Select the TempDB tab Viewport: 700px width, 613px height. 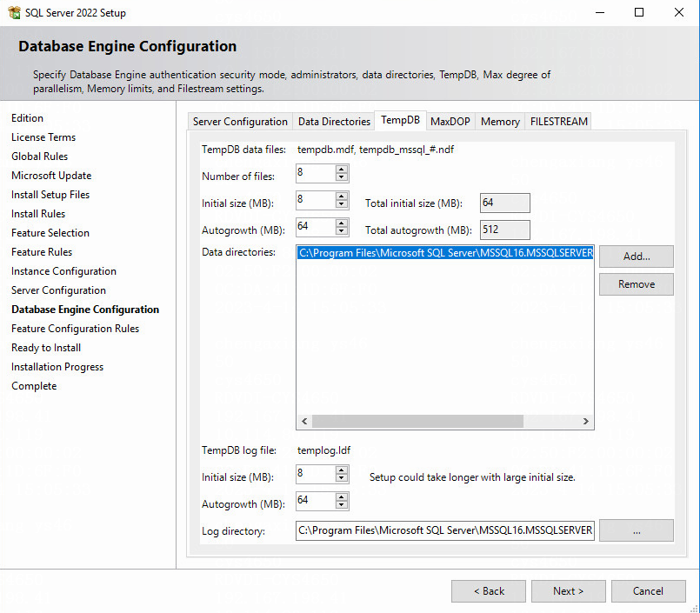click(x=401, y=120)
